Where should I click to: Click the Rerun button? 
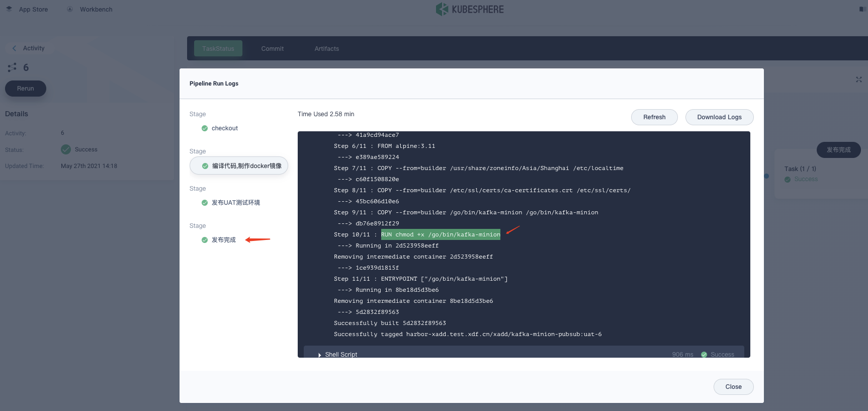tap(26, 89)
